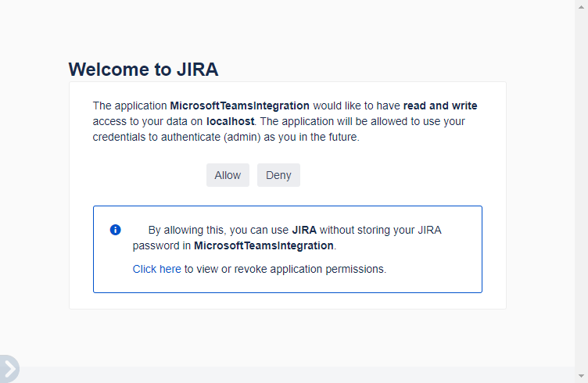Click the 'Welcome to JIRA' heading
The height and width of the screenshot is (383, 588).
click(143, 70)
